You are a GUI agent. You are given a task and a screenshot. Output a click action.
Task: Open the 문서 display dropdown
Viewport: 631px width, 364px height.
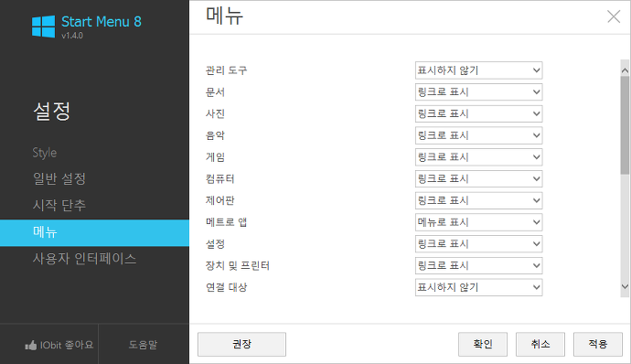(x=478, y=92)
